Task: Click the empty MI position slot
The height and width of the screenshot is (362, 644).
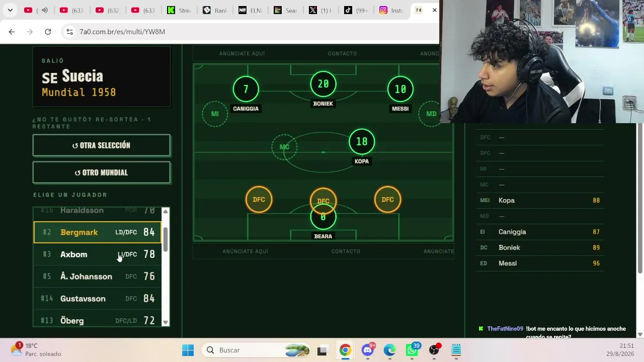Action: coord(215,114)
